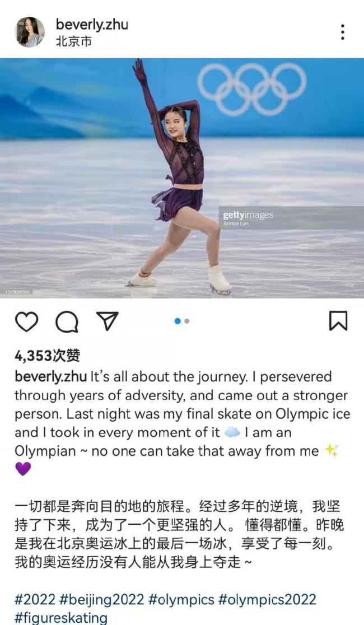Open the #figureskating hashtag
This screenshot has height=625, width=364.
tap(61, 618)
